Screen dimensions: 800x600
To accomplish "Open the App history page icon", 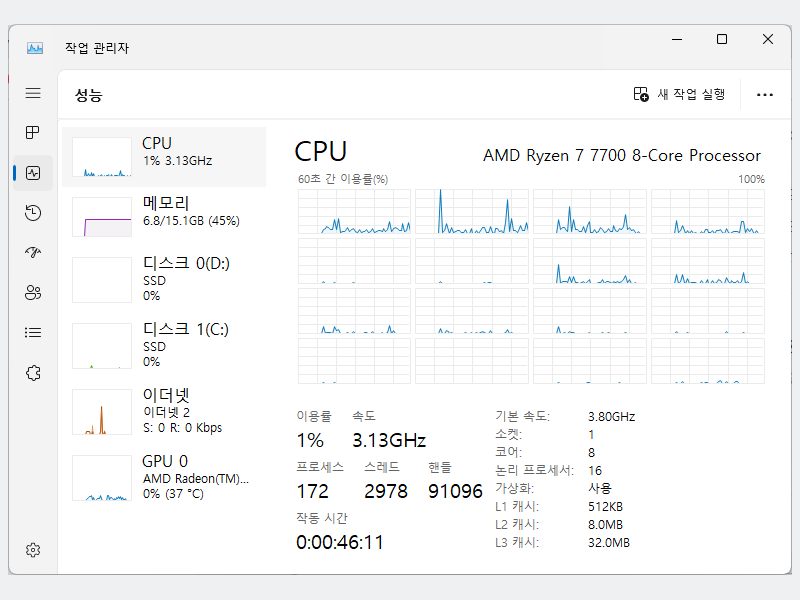I will (x=33, y=213).
